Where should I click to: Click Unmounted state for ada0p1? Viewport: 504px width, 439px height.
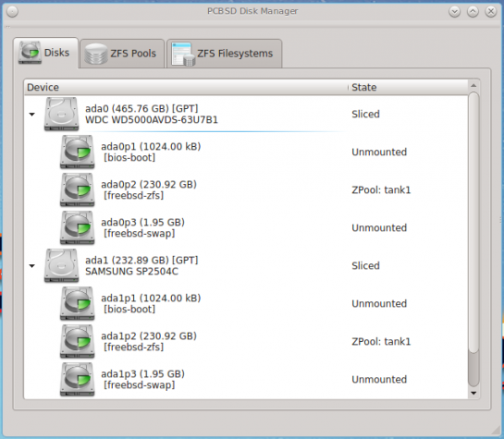click(379, 152)
